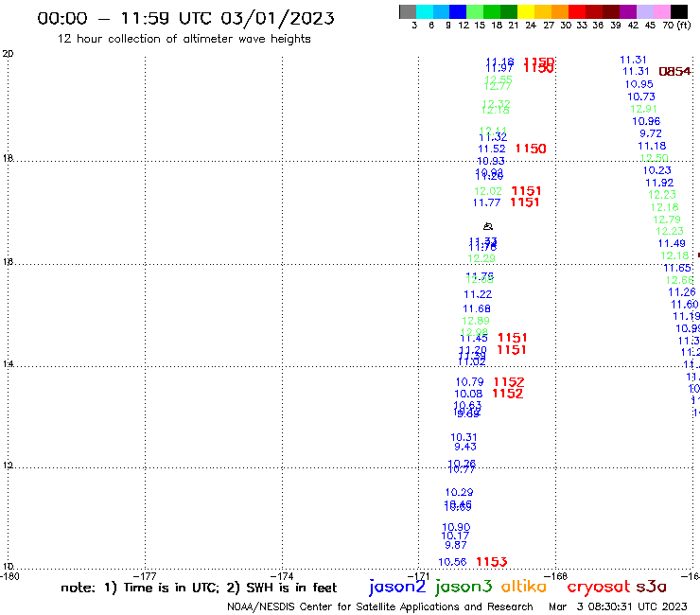
Task: Click the wave height value "10.56"
Action: tap(452, 562)
